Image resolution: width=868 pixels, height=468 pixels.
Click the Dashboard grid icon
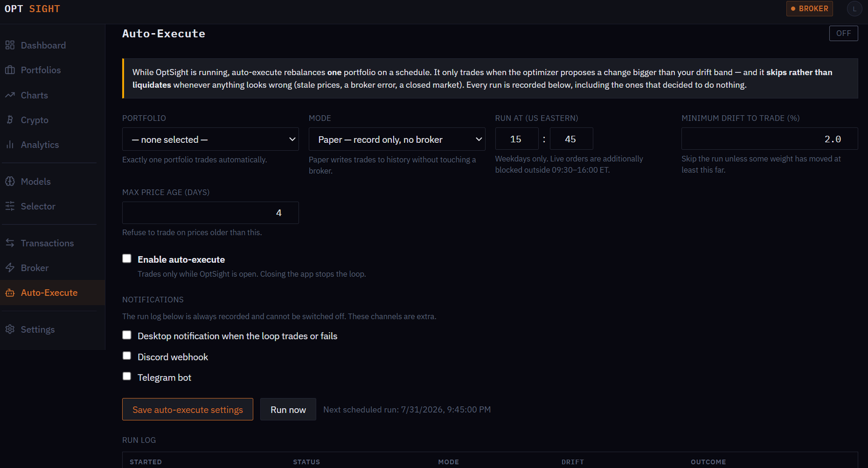(10, 45)
